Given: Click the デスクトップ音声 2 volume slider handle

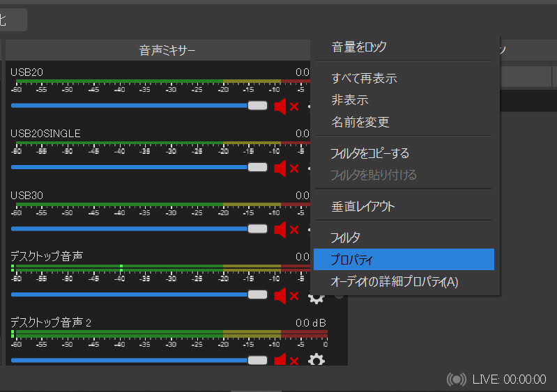Looking at the screenshot, I should pyautogui.click(x=257, y=361).
